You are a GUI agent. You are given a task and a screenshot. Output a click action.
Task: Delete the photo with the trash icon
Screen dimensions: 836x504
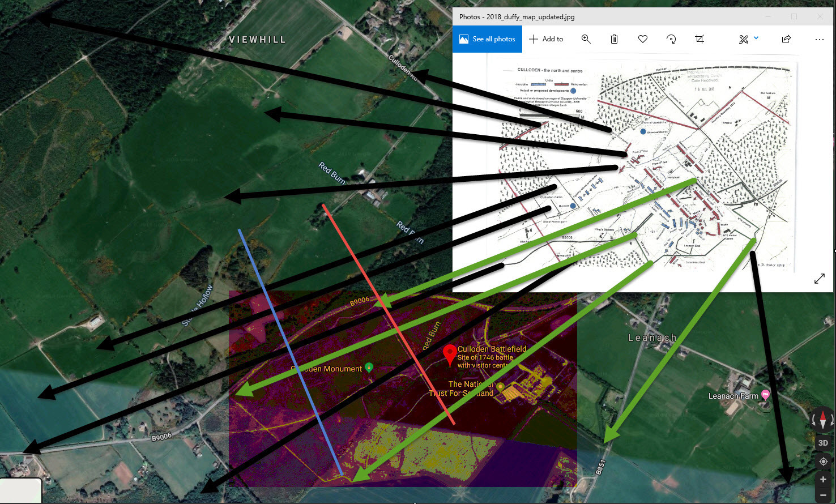[x=614, y=39]
